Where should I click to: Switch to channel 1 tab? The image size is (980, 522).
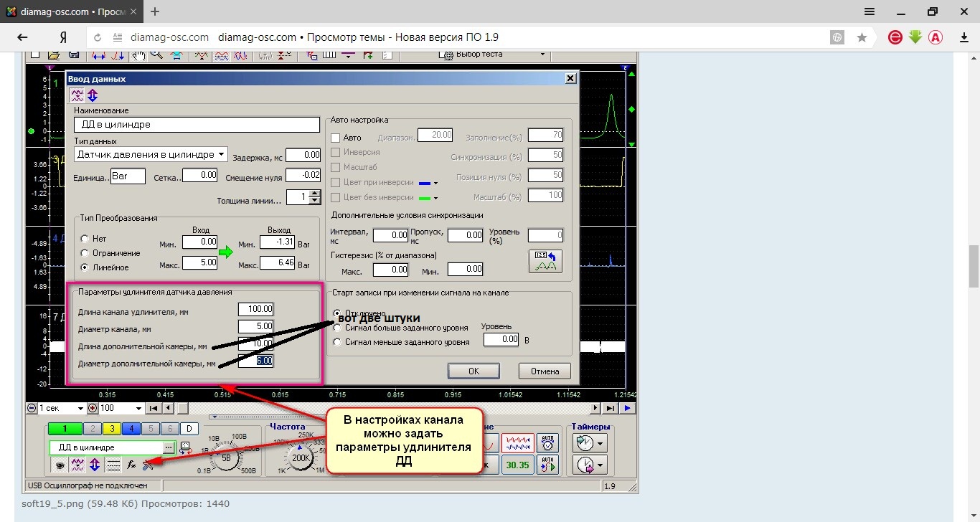(64, 429)
